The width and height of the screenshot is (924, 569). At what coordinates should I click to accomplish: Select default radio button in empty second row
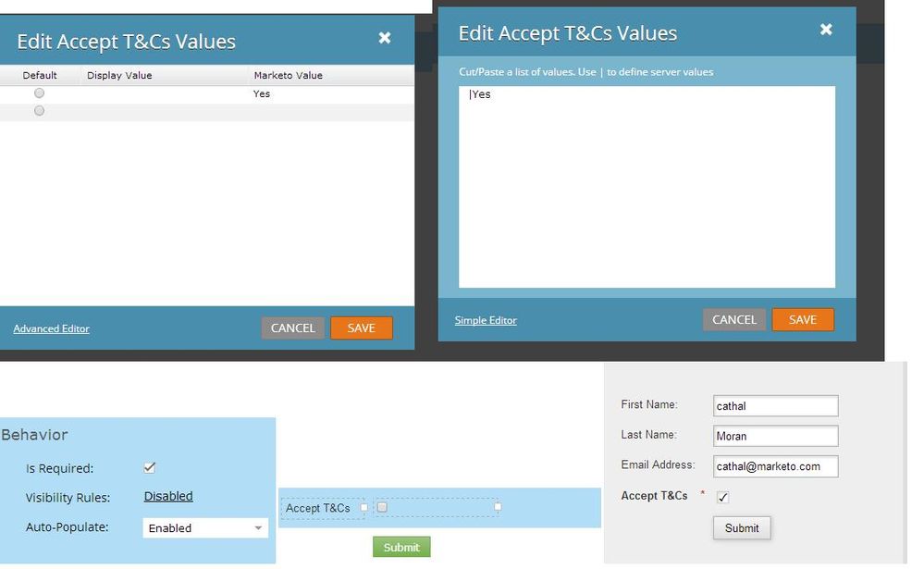click(x=39, y=111)
